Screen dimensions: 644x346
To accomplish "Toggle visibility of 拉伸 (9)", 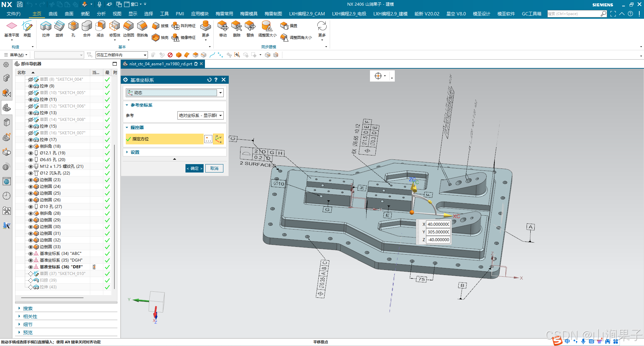I will 31,86.
